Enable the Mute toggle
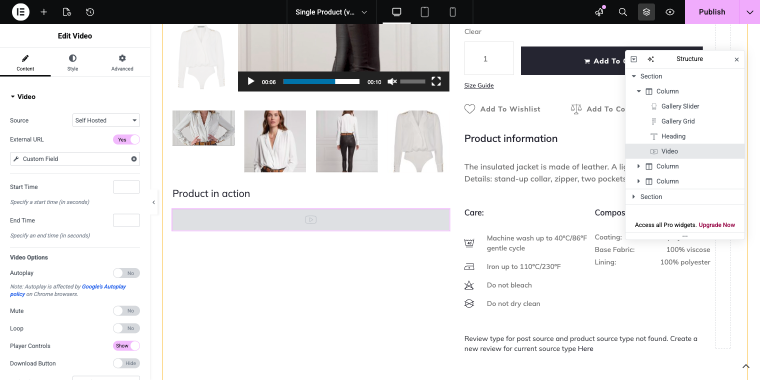Screen dimensions: 760x380 coord(127,311)
